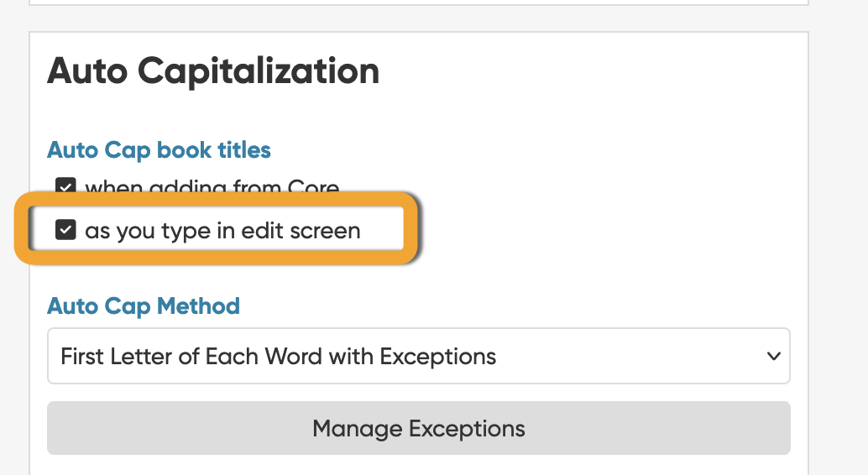Viewport: 868px width, 475px height.
Task: Click the orange highlight border around the checkbox row
Action: pos(216,198)
